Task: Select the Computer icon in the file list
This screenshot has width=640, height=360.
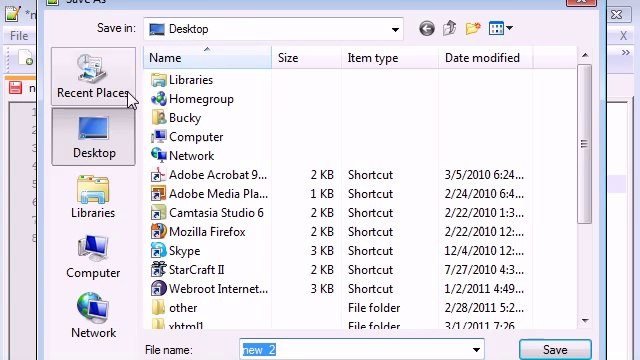Action: [x=158, y=137]
